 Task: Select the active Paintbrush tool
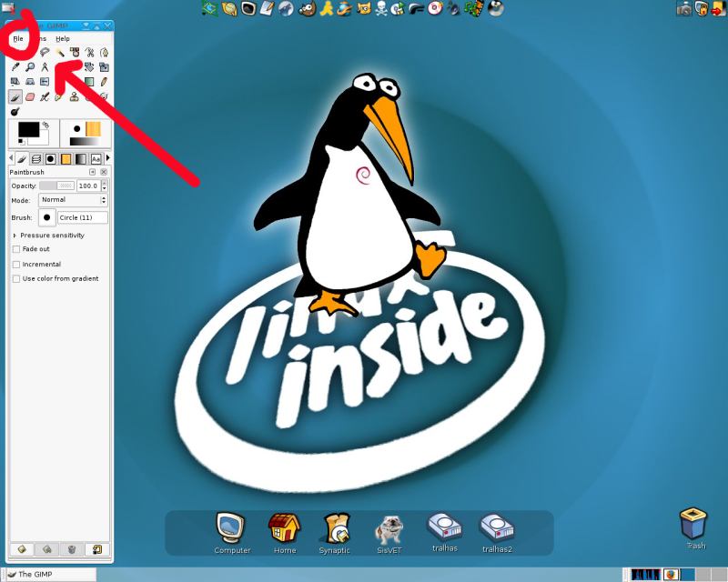[x=15, y=96]
